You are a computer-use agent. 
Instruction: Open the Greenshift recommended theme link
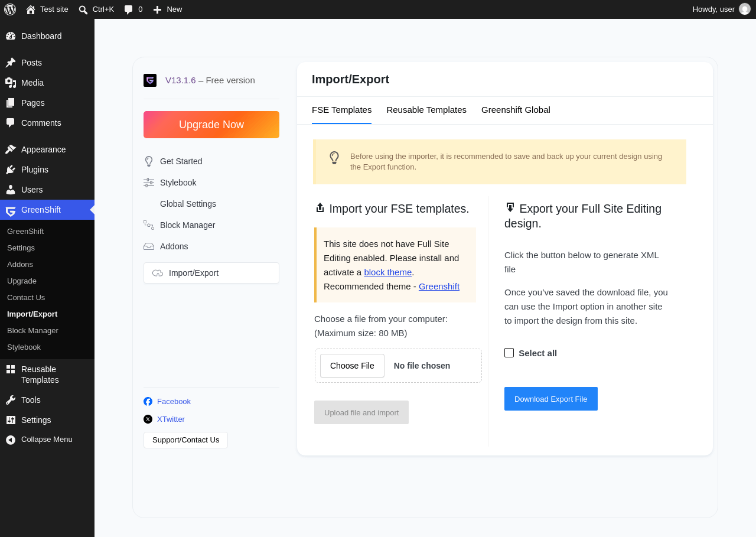pyautogui.click(x=439, y=287)
